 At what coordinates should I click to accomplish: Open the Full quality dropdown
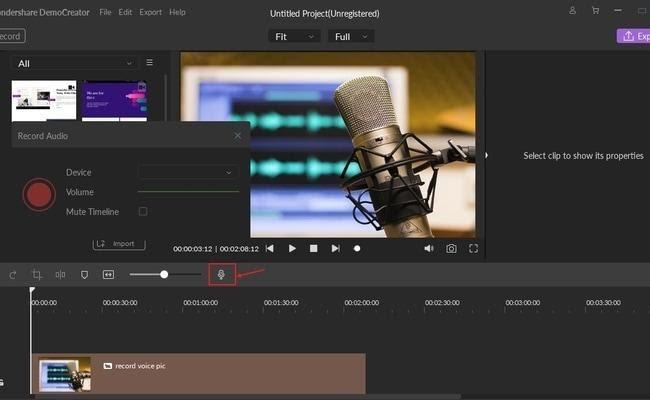point(352,36)
